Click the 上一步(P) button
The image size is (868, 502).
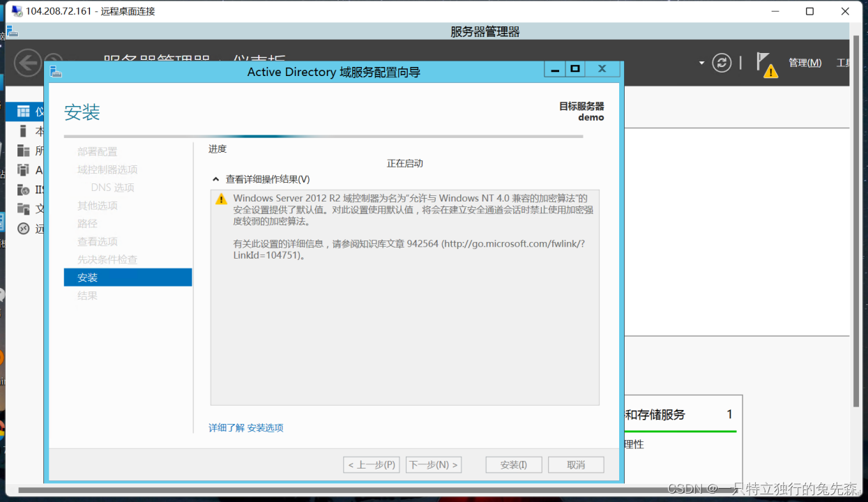(x=372, y=465)
